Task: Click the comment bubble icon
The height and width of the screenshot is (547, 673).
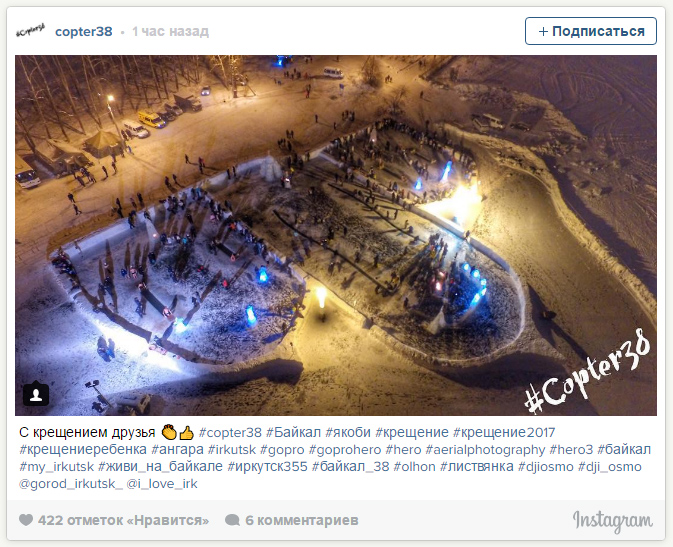Action: pyautogui.click(x=232, y=520)
